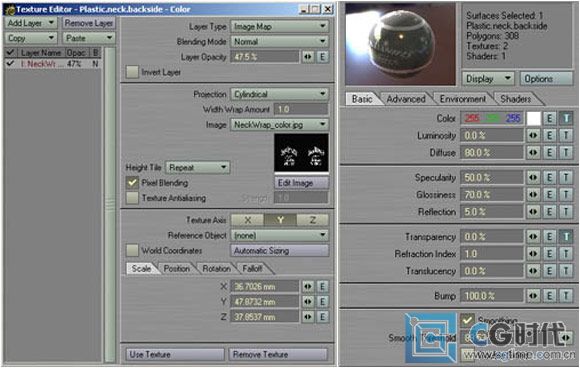Open the Display dropdown under the preview
The image size is (580, 368).
(x=488, y=79)
